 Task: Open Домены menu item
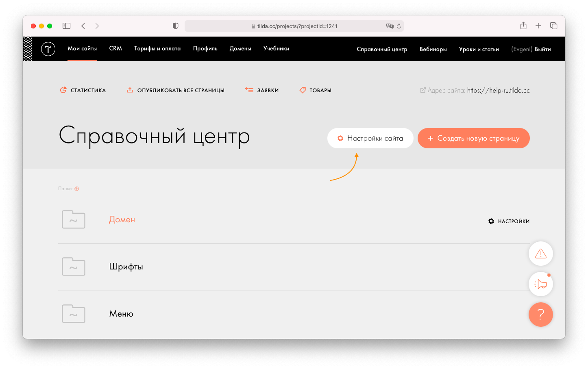pos(240,48)
